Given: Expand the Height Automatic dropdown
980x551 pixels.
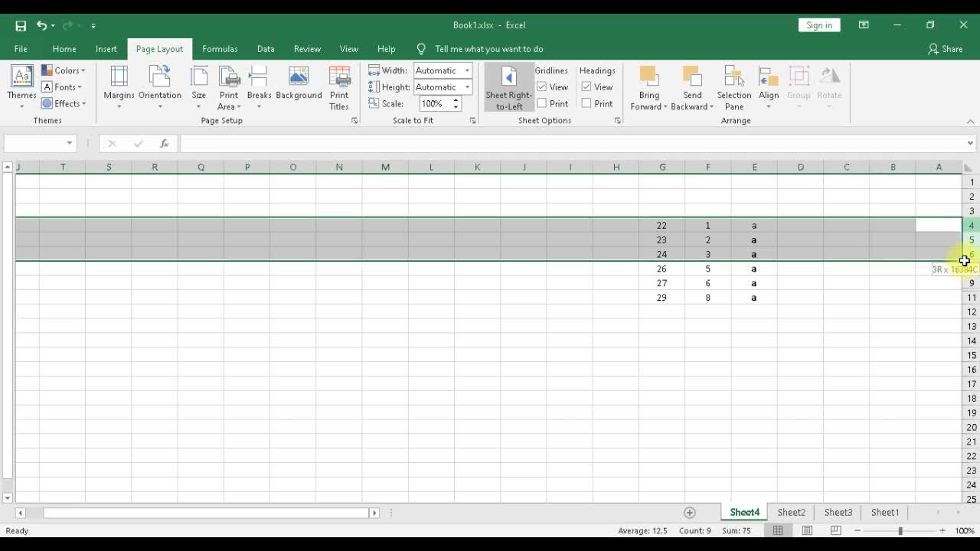Looking at the screenshot, I should tap(467, 87).
